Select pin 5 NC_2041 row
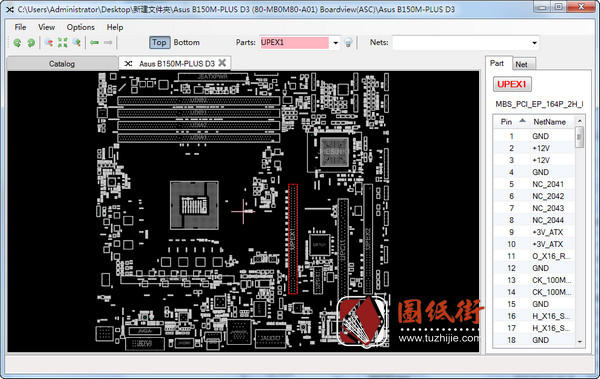Viewport: 600px width, 379px height. tap(534, 184)
